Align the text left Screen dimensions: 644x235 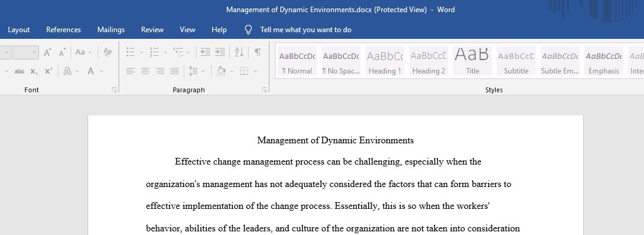click(131, 72)
